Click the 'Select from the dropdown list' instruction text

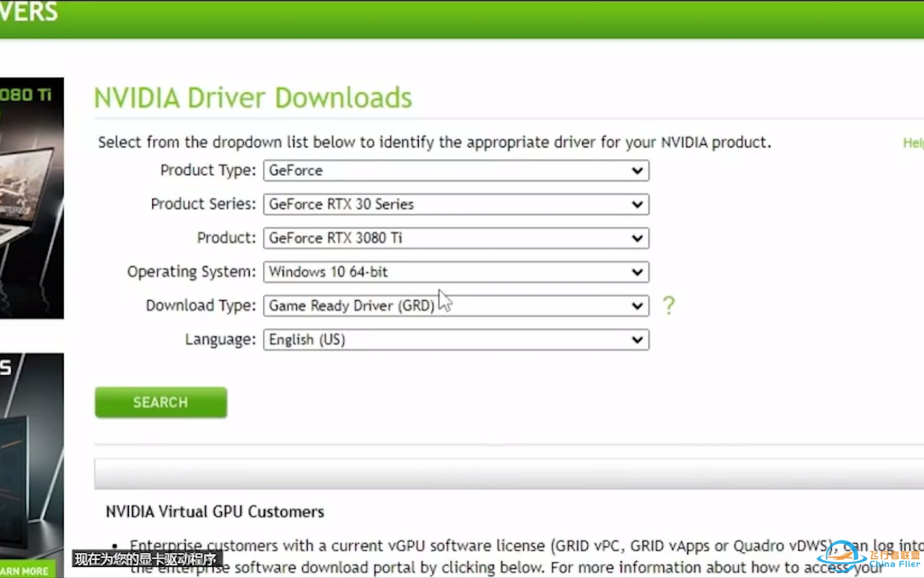coord(434,142)
